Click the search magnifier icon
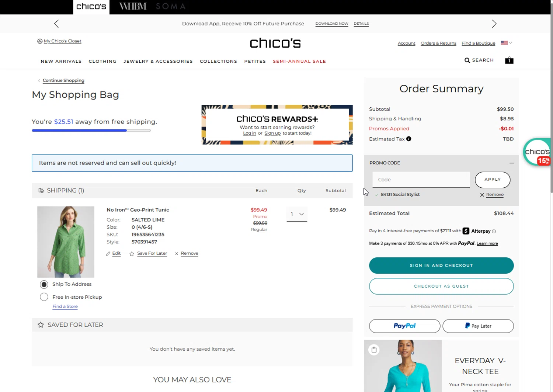This screenshot has width=553, height=392. click(x=467, y=60)
